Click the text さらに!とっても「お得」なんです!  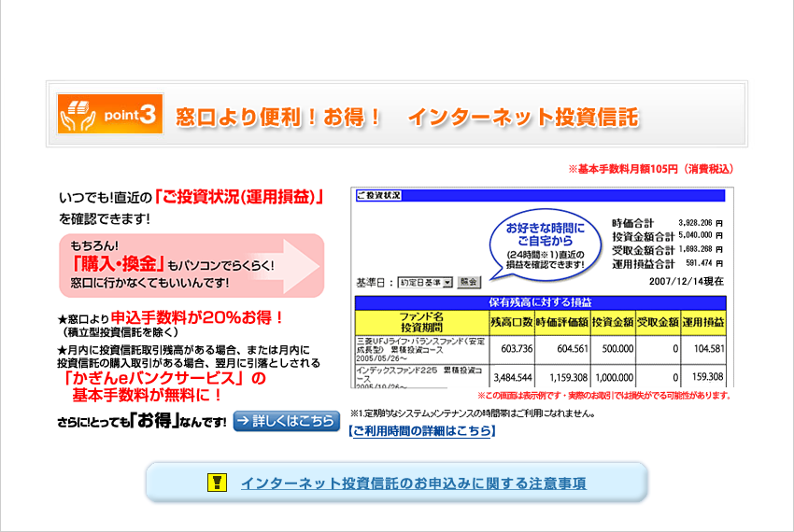tap(142, 420)
